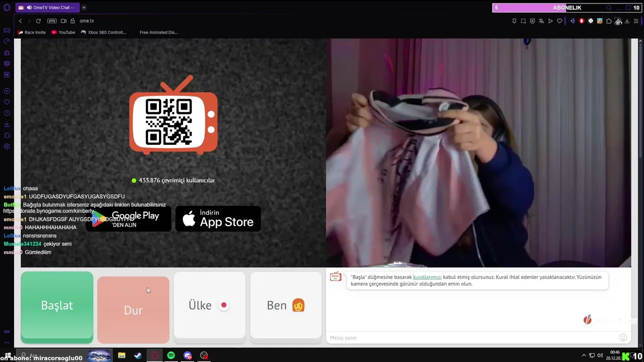Viewport: 644px width, 362px height.
Task: Click the partner webcam video feed
Action: point(478,153)
